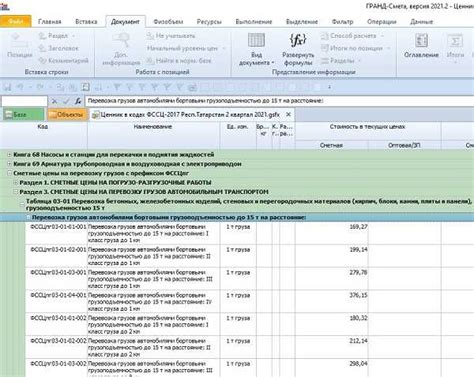Open the Раздел dropdown arrow

pyautogui.click(x=73, y=36)
